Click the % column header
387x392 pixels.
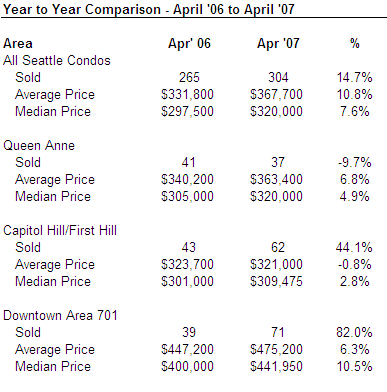[x=355, y=44]
